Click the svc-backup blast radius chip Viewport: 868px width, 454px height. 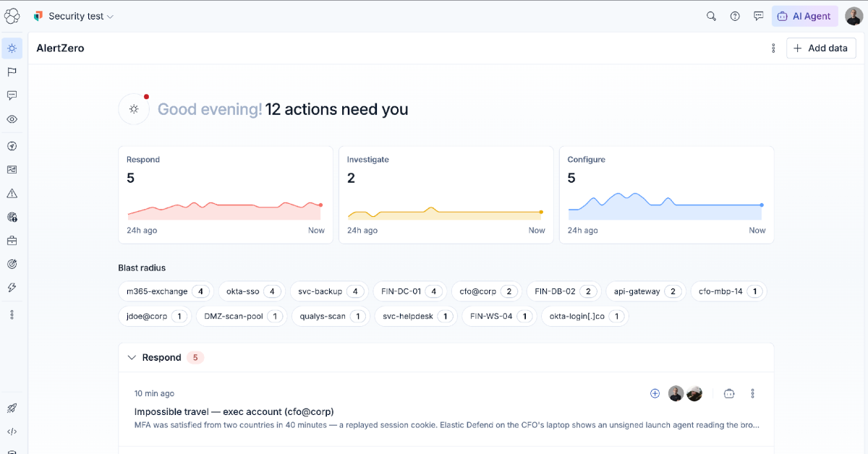[329, 291]
